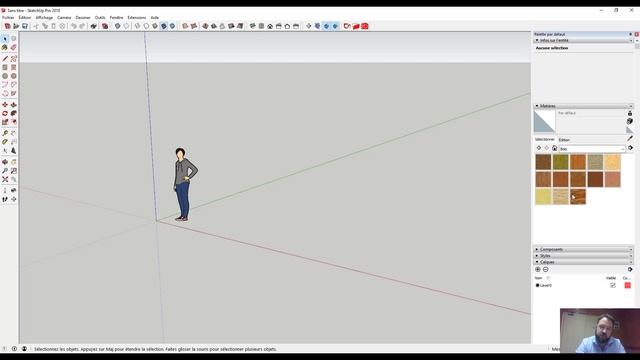Activate the Move tool

coord(5,105)
